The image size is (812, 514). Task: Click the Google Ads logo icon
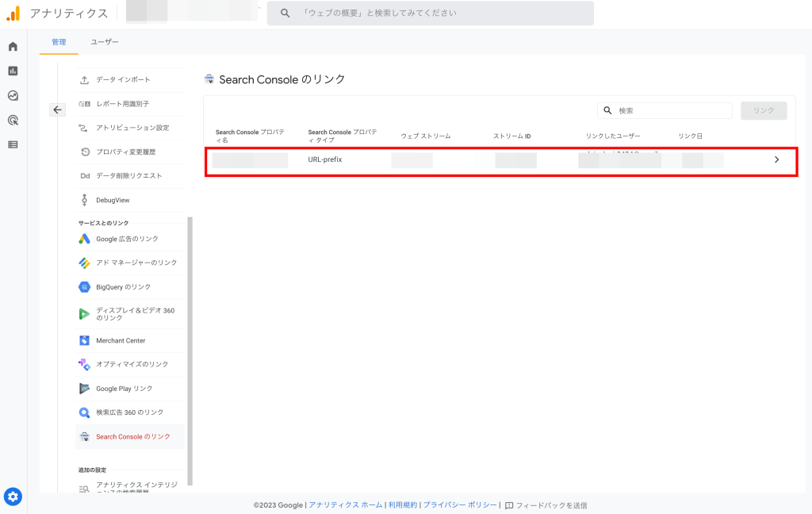84,239
